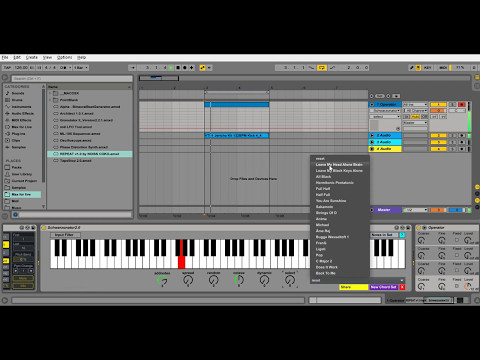
Task: Expand the PointBlank folder arrow
Action: pyautogui.click(x=50, y=100)
